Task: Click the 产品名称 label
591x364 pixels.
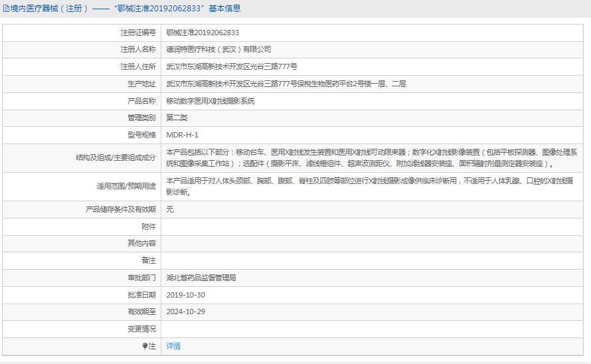Action: 141,101
